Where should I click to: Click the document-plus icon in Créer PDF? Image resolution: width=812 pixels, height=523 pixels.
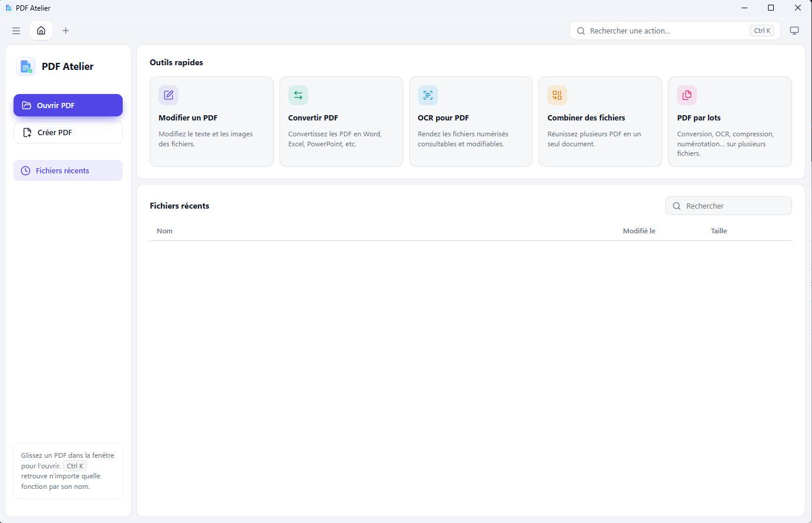[27, 132]
